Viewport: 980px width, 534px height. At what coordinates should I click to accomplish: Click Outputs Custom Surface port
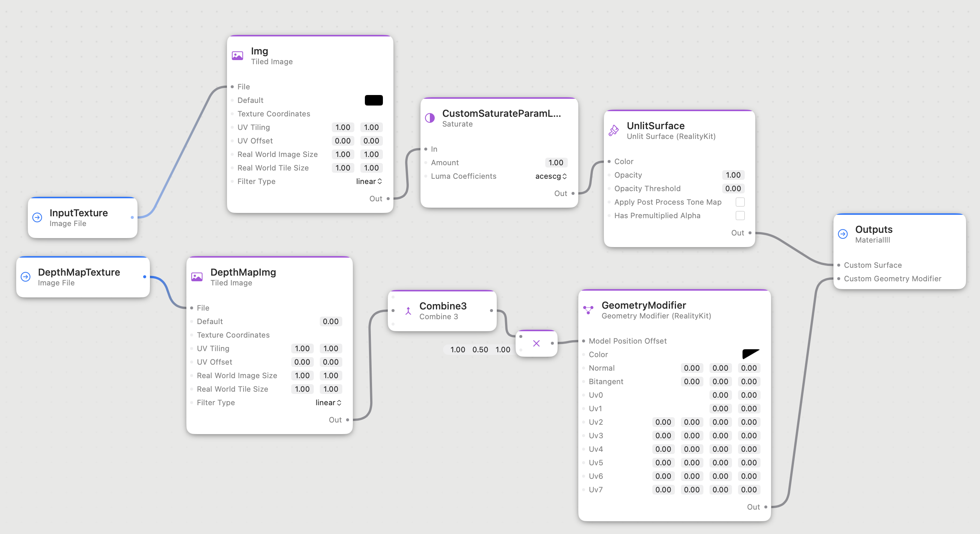(838, 265)
